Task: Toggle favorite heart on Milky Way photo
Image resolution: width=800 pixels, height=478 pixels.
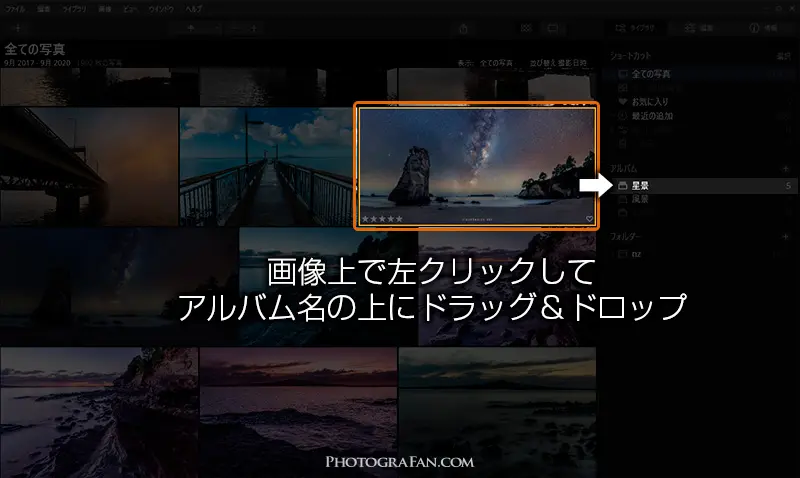Action: point(589,219)
